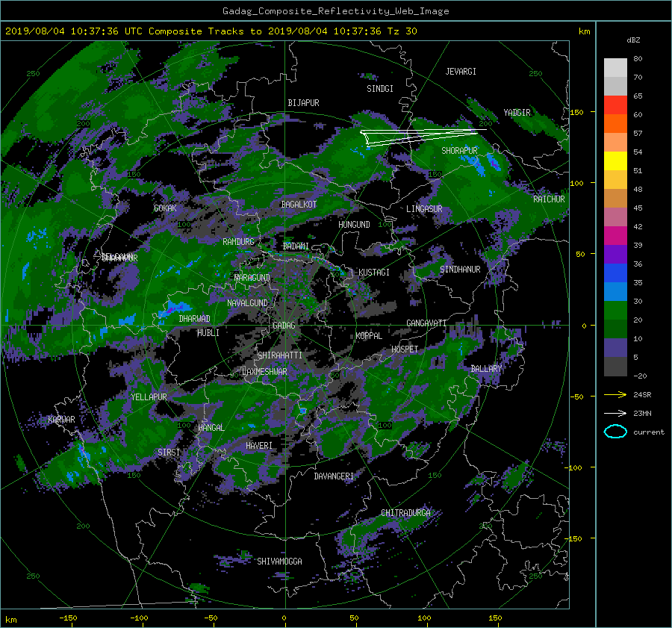Click the HUBLI city label

pos(208,332)
